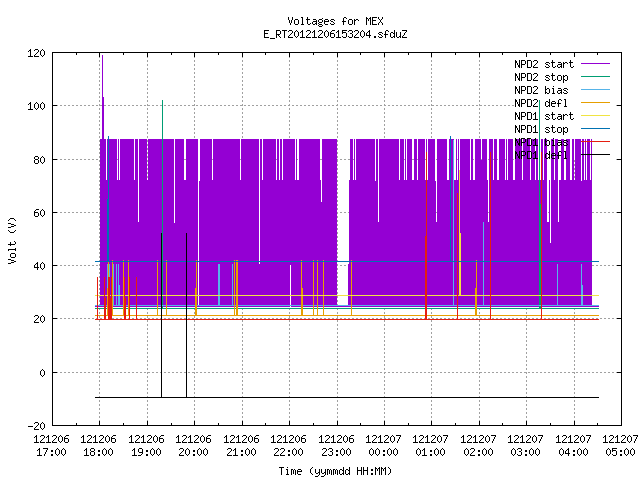Click the 'Time (yymmdd HH:MM)' x-axis label
Viewport: 640px width, 480px height.
(x=335, y=471)
